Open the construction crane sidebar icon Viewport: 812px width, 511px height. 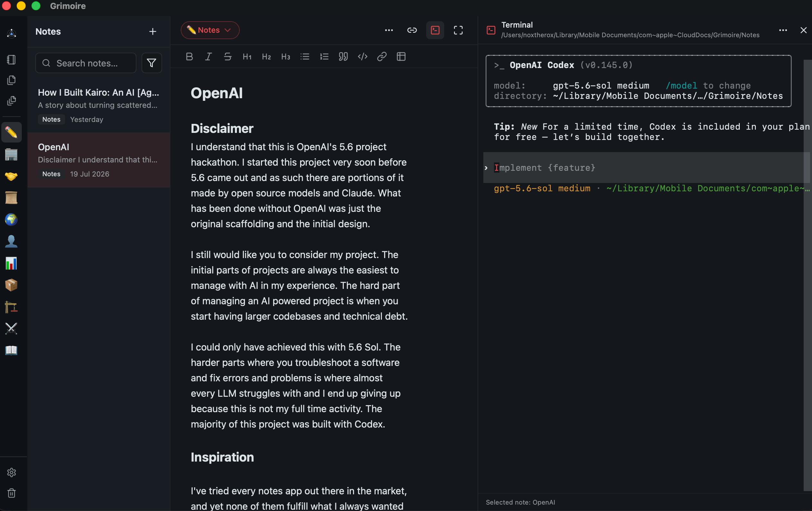(12, 307)
